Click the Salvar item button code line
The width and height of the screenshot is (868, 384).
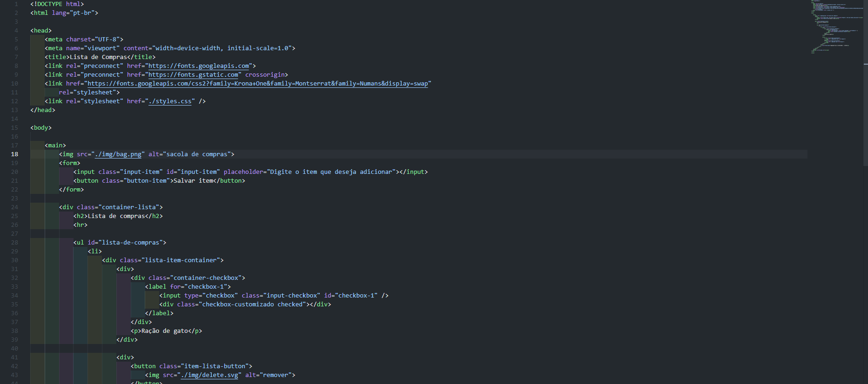159,181
